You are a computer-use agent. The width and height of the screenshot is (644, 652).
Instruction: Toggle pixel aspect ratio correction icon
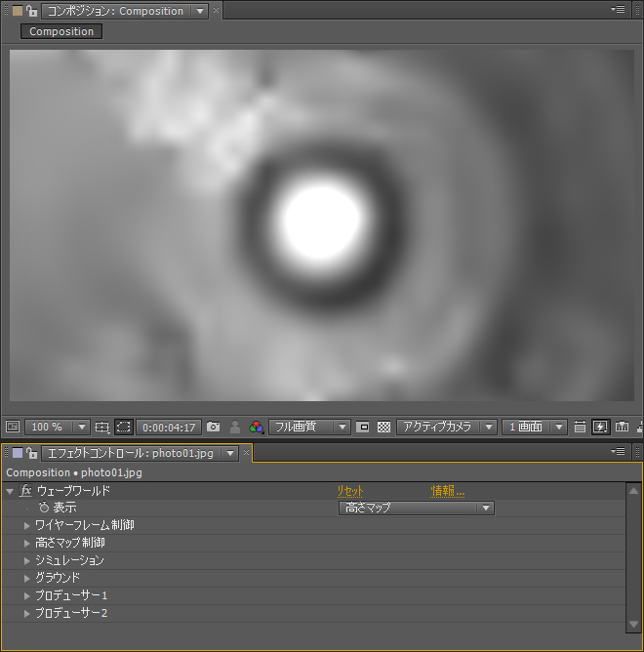pyautogui.click(x=580, y=427)
